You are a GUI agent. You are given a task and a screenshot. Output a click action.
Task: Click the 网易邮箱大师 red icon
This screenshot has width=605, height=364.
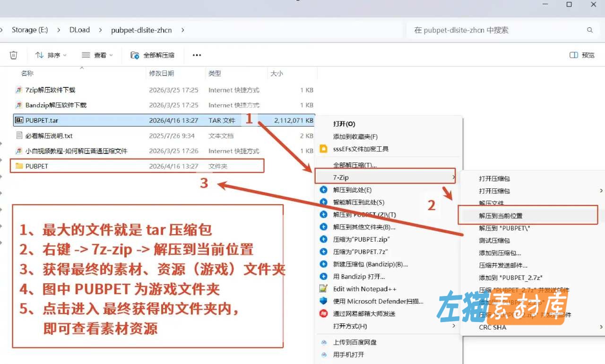click(x=323, y=313)
